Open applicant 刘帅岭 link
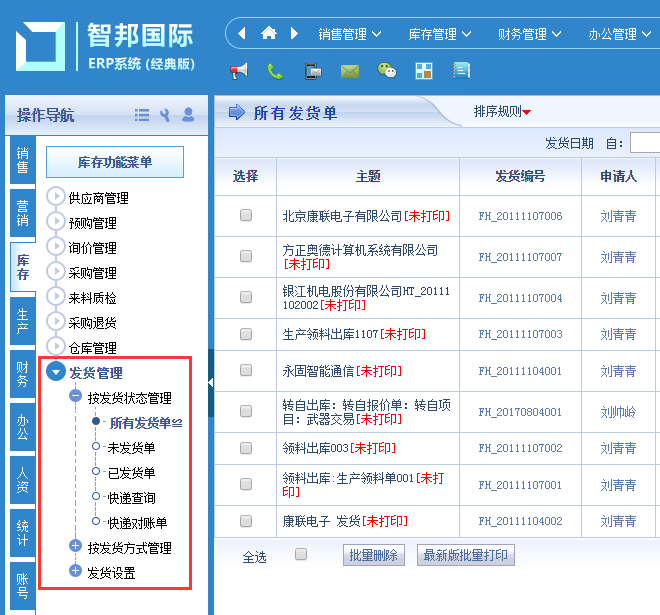Image resolution: width=660 pixels, height=615 pixels. pos(618,412)
